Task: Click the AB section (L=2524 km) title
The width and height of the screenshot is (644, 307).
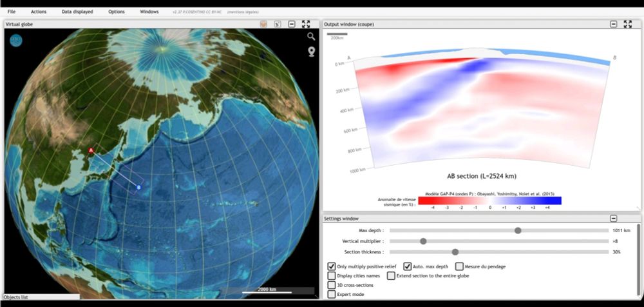Action: click(481, 176)
